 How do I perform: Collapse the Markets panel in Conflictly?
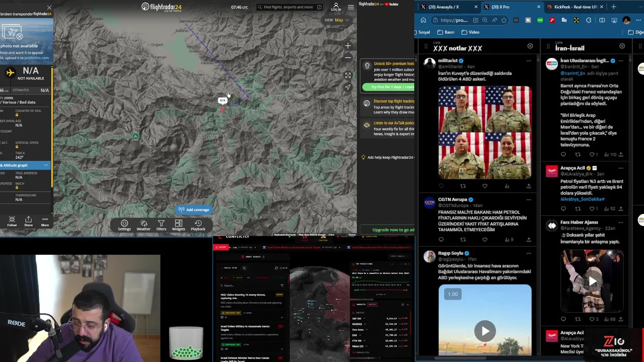[408, 304]
